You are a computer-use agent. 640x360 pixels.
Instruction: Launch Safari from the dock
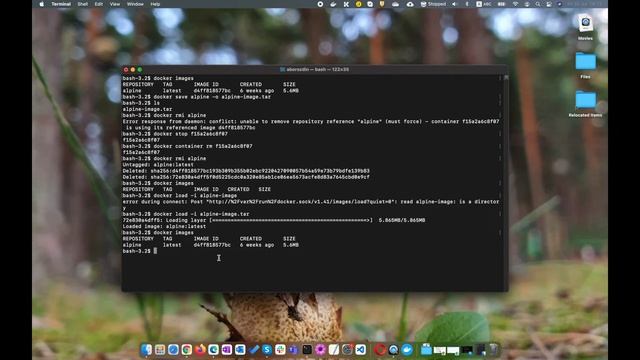pyautogui.click(x=173, y=349)
